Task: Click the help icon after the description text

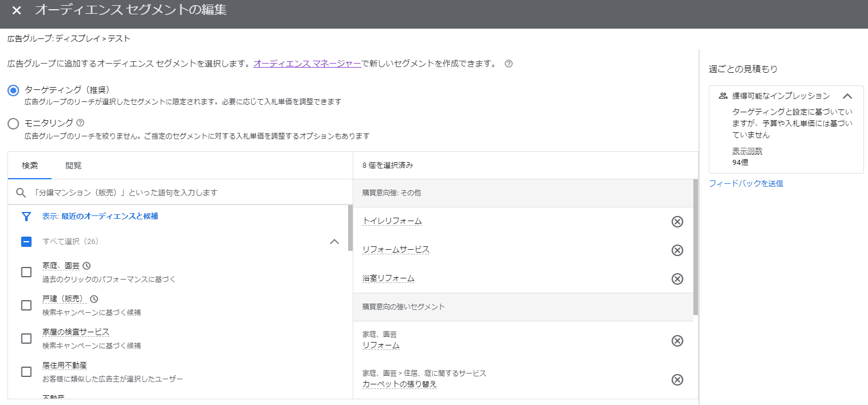Action: [508, 64]
